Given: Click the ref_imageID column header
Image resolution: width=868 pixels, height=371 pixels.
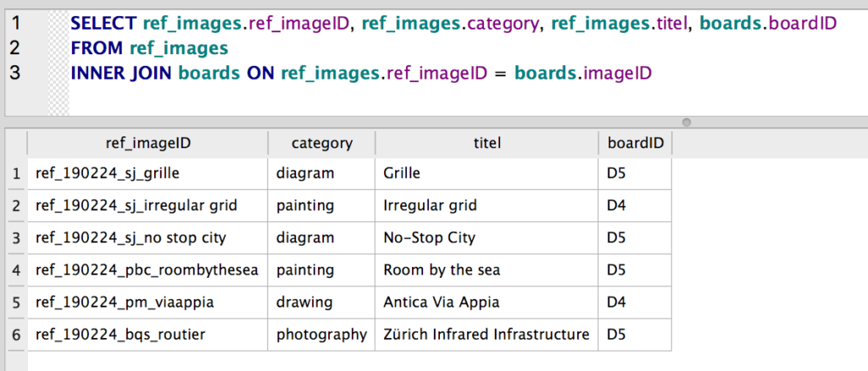Looking at the screenshot, I should click(x=147, y=143).
